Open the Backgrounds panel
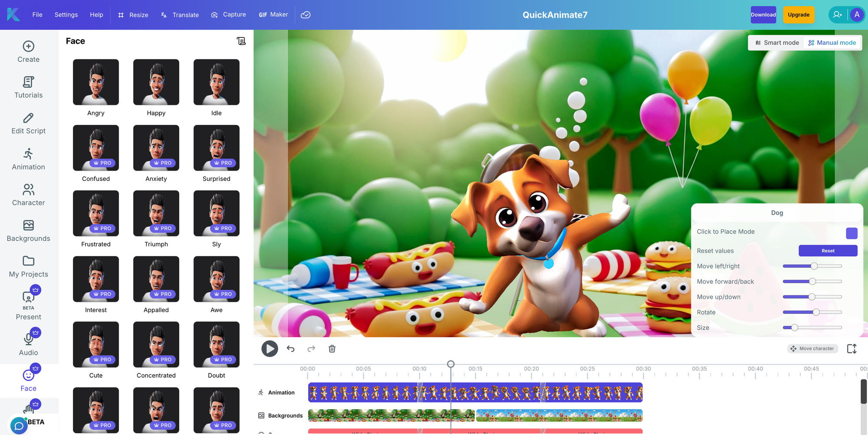This screenshot has width=868, height=435. 28,231
